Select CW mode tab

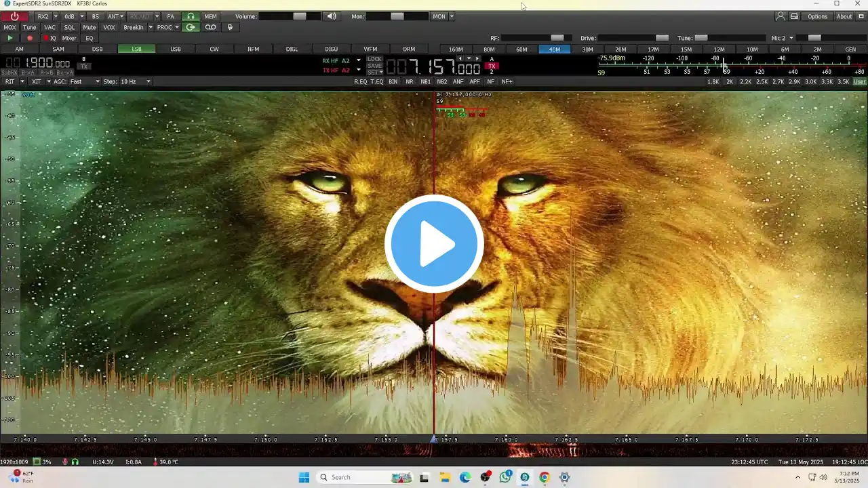click(214, 49)
